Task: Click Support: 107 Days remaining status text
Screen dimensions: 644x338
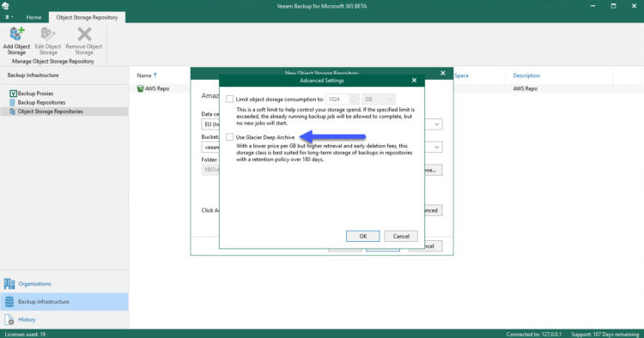Action: tap(605, 335)
